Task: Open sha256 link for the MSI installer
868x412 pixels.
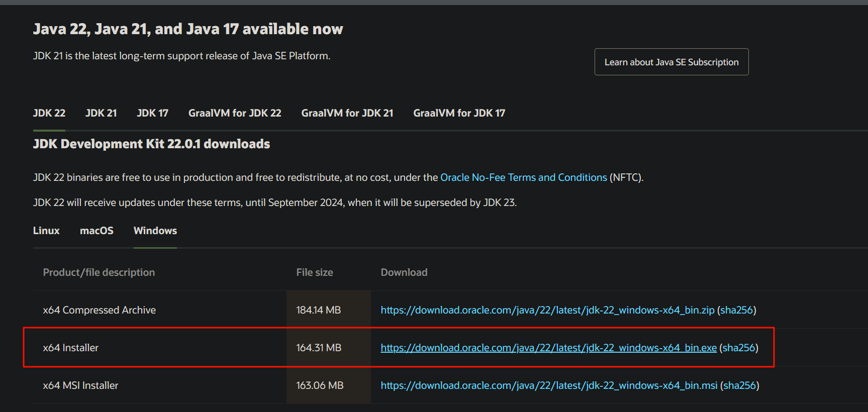Action: coord(739,385)
